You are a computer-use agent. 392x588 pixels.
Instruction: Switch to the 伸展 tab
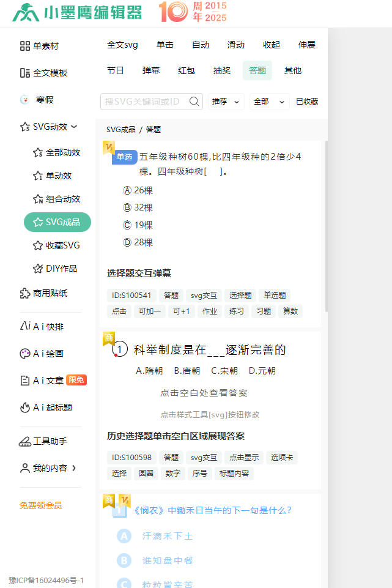(306, 45)
